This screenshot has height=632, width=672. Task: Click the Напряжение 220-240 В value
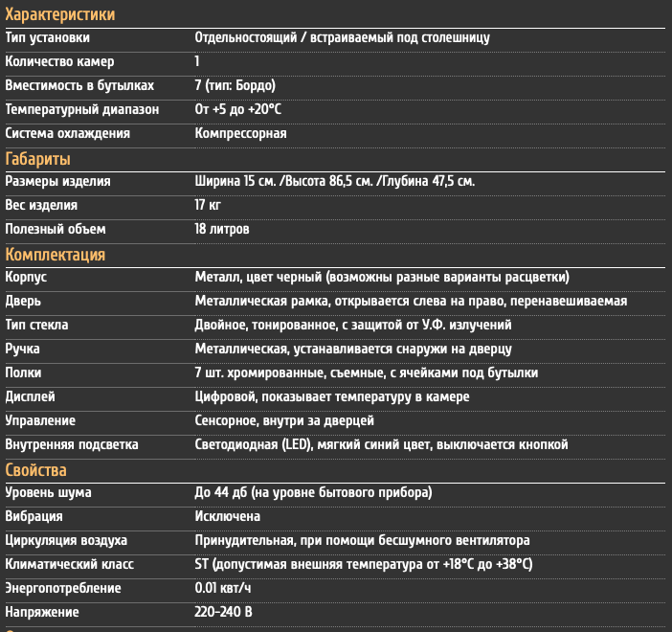coord(223,612)
